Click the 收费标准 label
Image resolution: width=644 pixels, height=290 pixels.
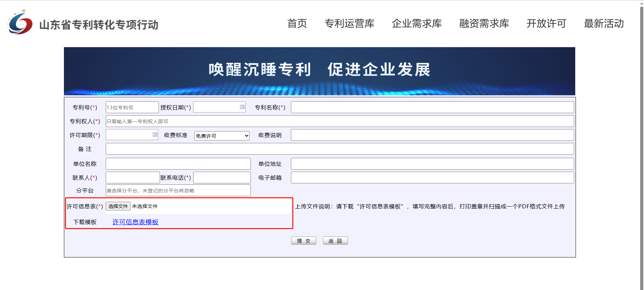176,135
